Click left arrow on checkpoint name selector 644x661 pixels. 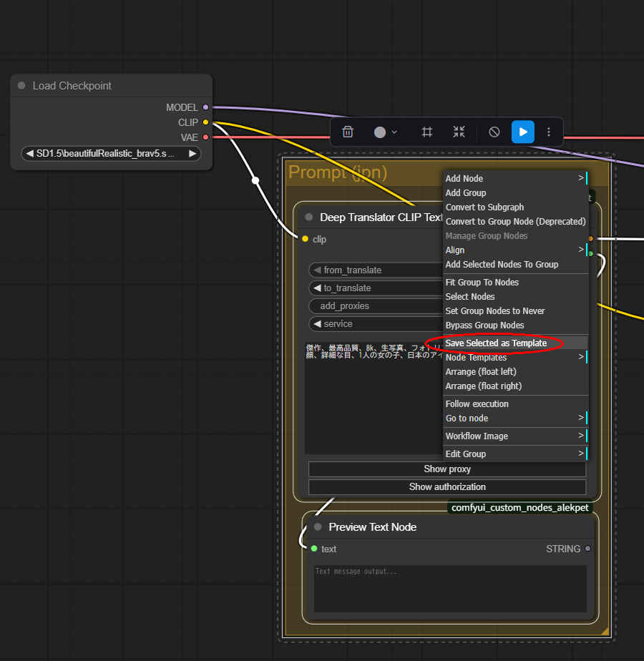(29, 154)
